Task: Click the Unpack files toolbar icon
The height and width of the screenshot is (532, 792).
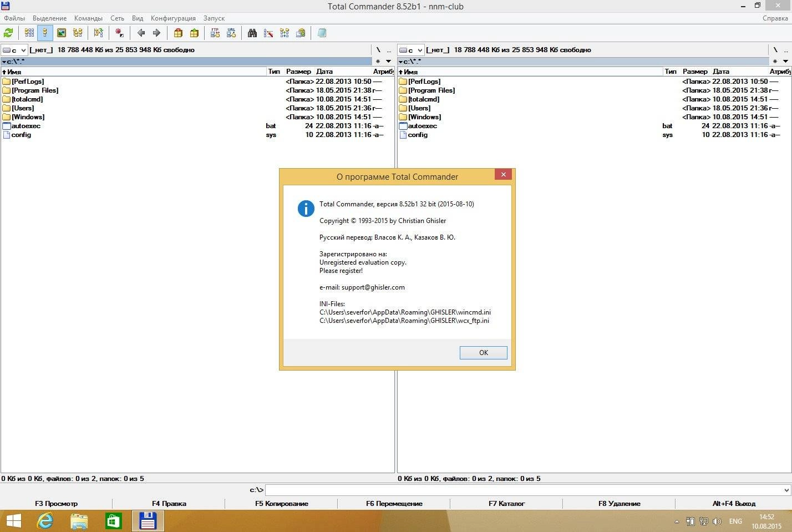Action: [x=194, y=33]
